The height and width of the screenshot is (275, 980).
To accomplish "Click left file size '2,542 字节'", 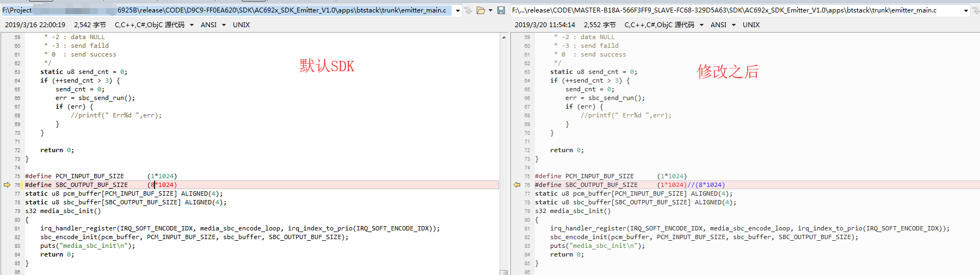I will point(90,25).
